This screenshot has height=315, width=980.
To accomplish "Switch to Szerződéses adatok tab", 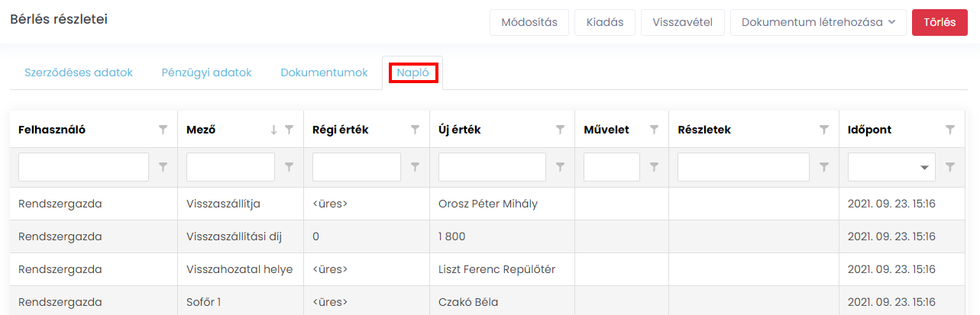I will [x=79, y=73].
